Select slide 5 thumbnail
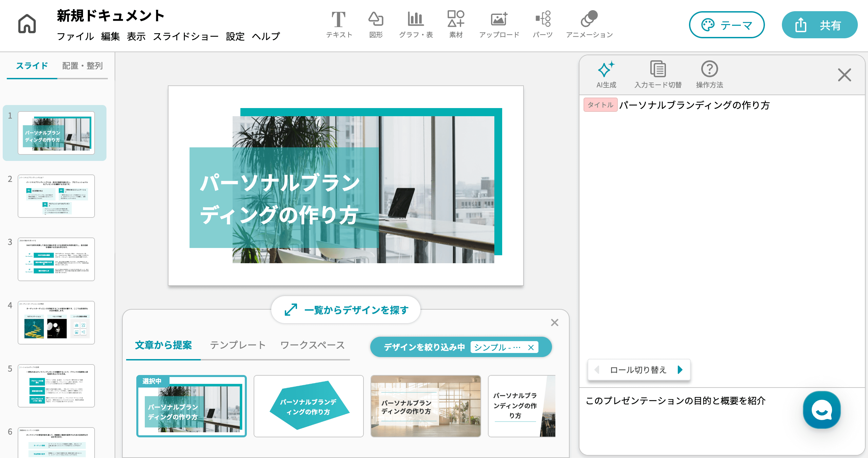The image size is (868, 458). tap(56, 386)
